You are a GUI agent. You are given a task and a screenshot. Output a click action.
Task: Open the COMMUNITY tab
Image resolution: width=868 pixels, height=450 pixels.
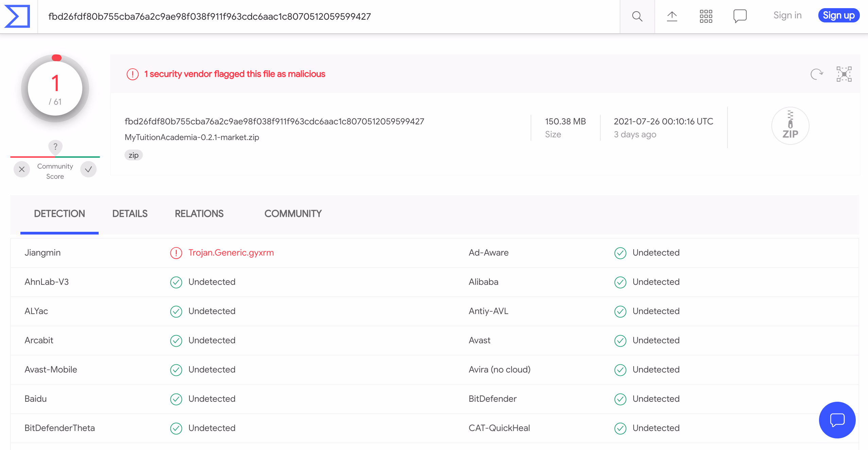click(293, 214)
